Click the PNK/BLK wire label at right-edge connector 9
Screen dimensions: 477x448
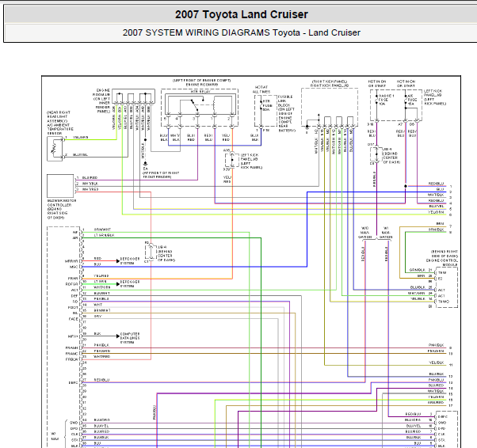point(437,345)
